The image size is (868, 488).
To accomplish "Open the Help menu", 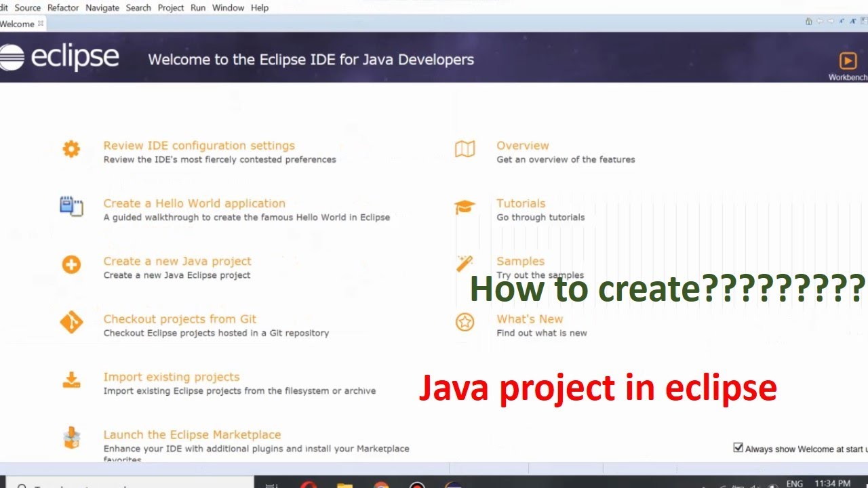I will (x=260, y=7).
